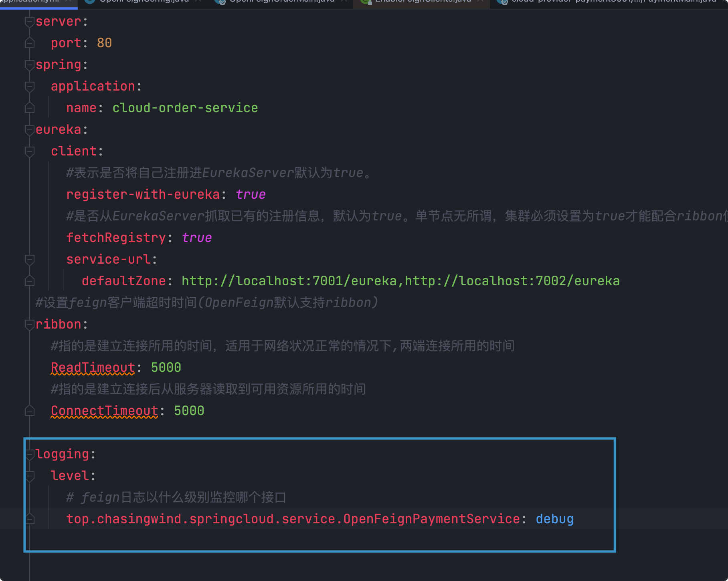Screen dimensions: 728x581
Task: Place cursor on the logging key
Action: [x=62, y=454]
